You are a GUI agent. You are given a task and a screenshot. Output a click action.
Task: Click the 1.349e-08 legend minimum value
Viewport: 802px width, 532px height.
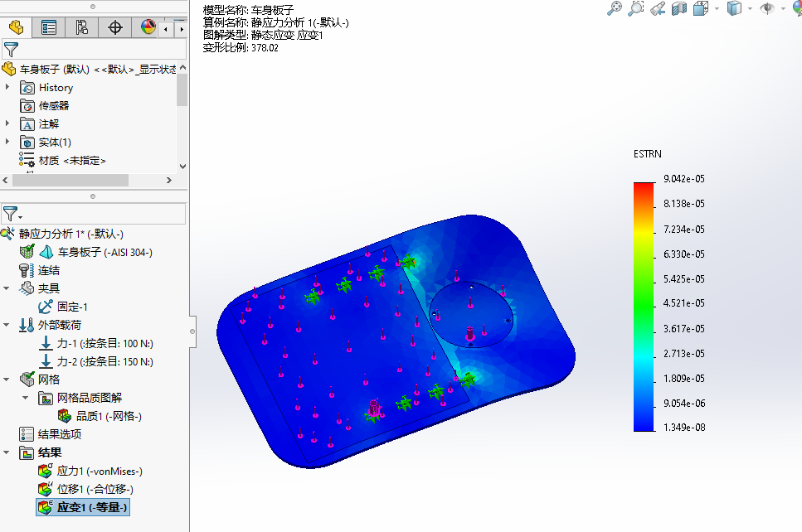click(684, 428)
